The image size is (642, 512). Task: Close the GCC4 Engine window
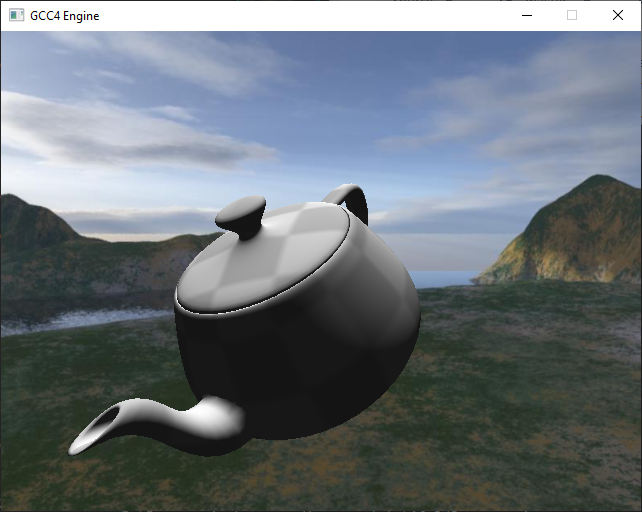click(x=617, y=16)
